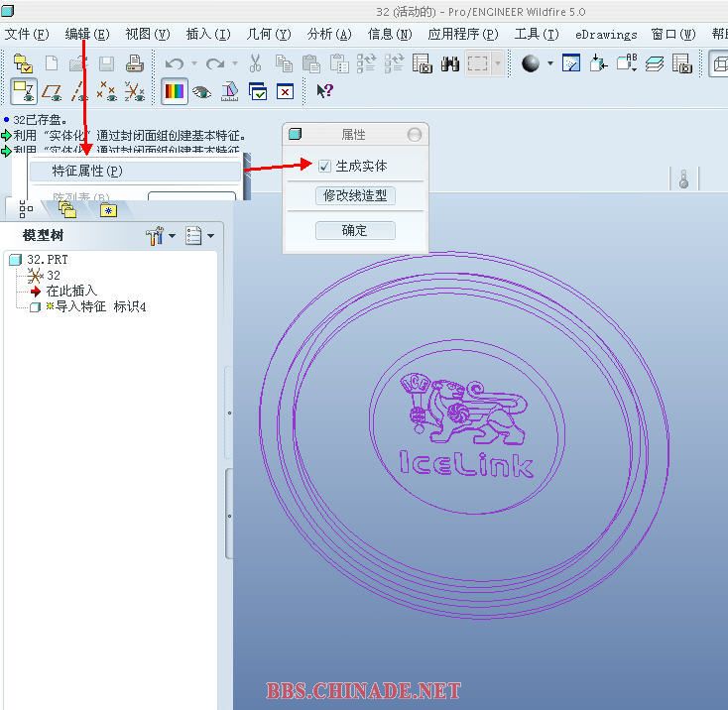The width and height of the screenshot is (728, 710).
Task: Toggle coordinate system display
Action: point(135,91)
